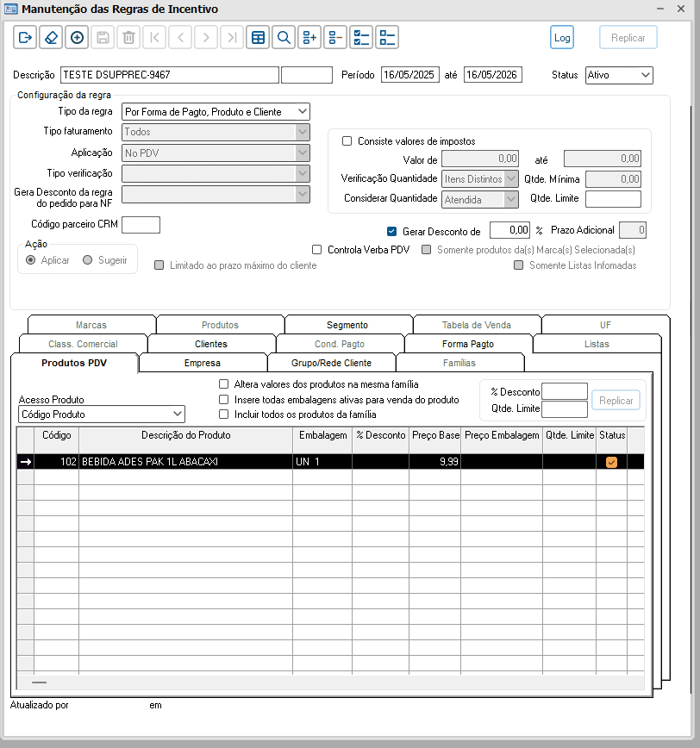Click the save diskette toolbar icon
700x748 pixels.
(x=103, y=37)
